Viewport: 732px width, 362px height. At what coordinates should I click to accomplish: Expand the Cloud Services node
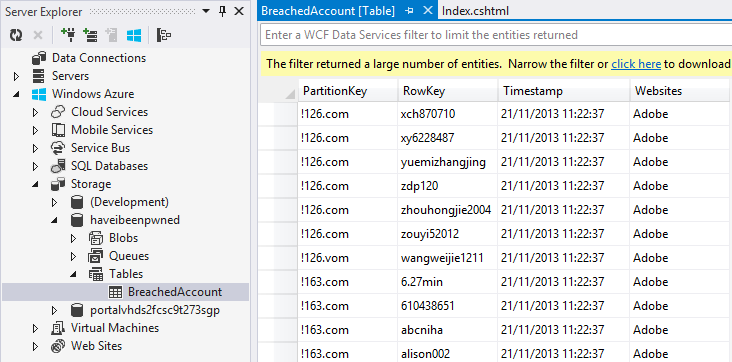point(35,112)
